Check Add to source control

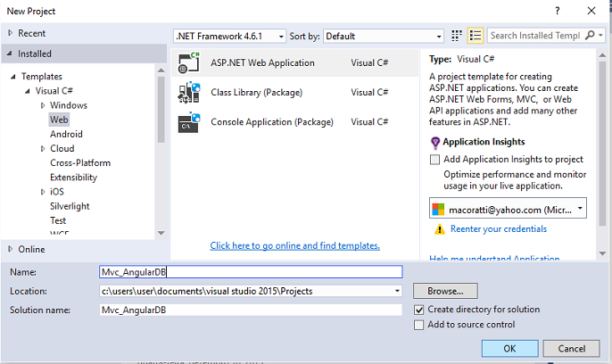pyautogui.click(x=418, y=325)
